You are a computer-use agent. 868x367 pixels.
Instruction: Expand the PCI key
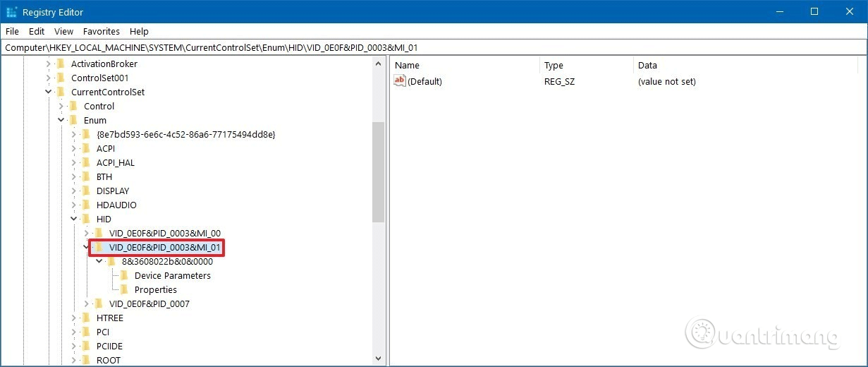click(74, 332)
